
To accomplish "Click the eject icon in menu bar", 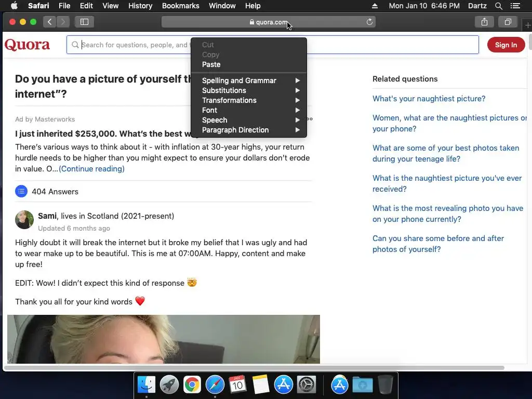I will click(x=375, y=6).
